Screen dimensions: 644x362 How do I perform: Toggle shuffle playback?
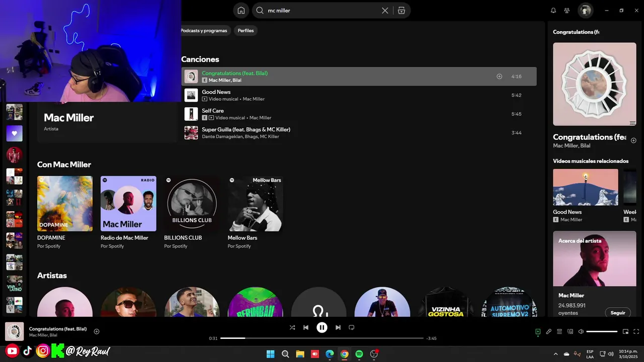[292, 327]
